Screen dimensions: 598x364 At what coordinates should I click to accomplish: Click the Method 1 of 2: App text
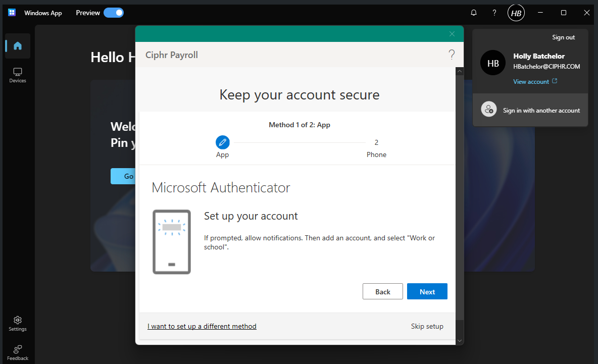coord(300,125)
